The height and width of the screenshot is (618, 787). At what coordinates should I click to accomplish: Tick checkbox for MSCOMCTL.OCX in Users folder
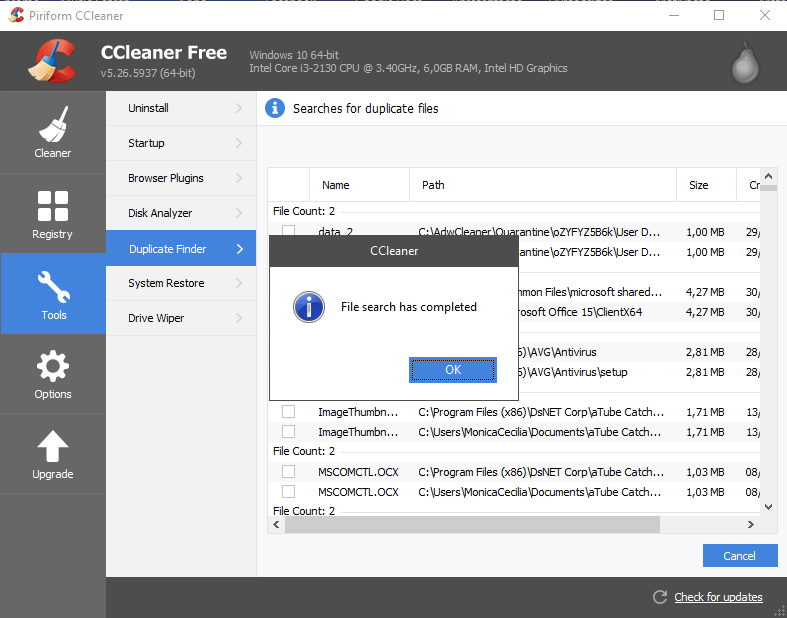pos(288,492)
